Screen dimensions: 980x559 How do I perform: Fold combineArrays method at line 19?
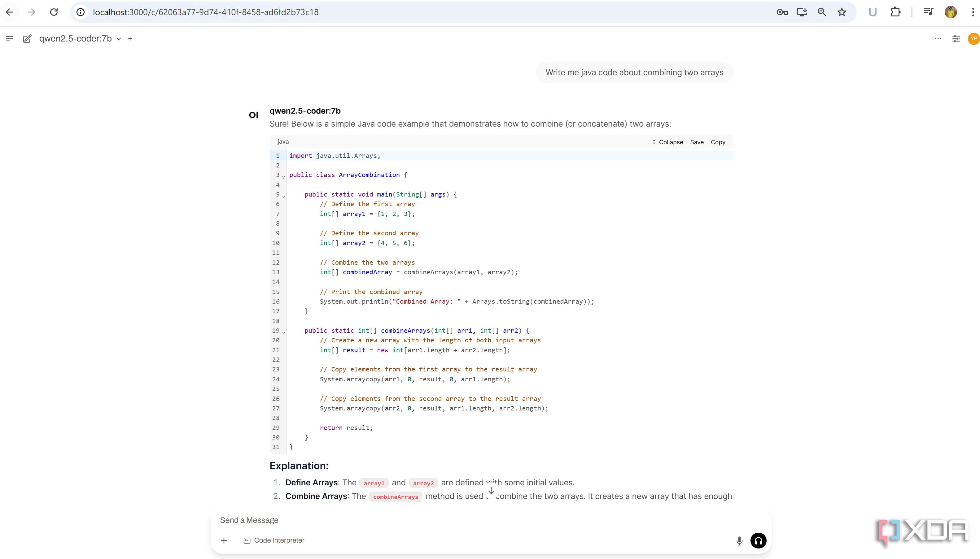click(283, 332)
